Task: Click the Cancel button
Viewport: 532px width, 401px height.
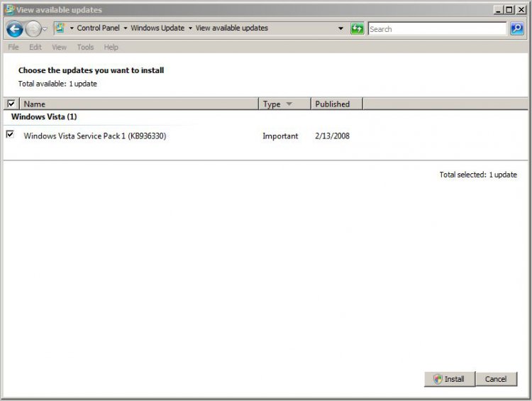Action: click(x=496, y=379)
